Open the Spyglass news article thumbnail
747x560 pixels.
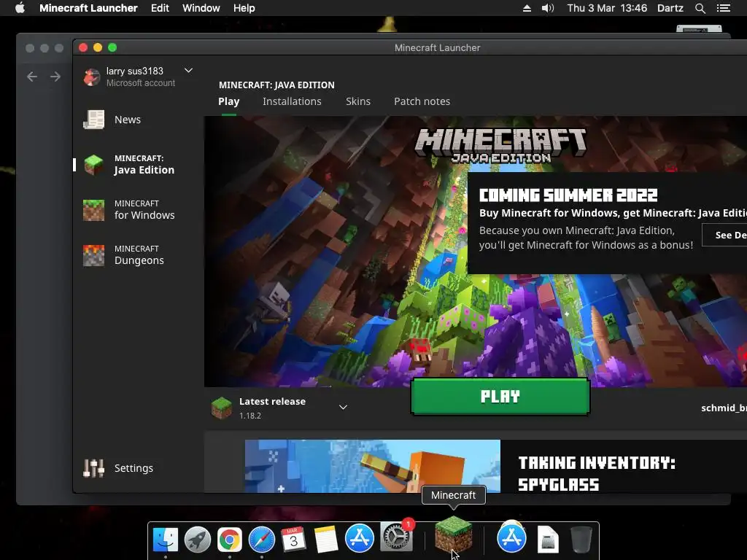373,466
